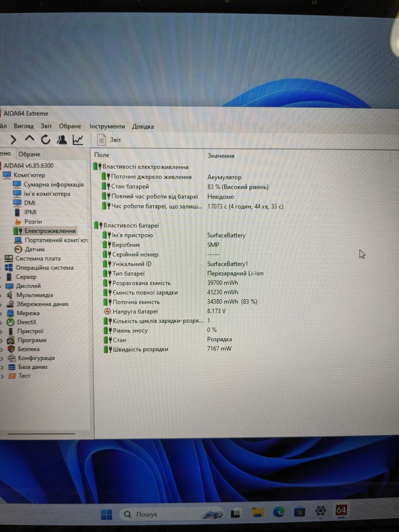
Task: Click the Системна плата motherboard icon
Action: pyautogui.click(x=9, y=259)
